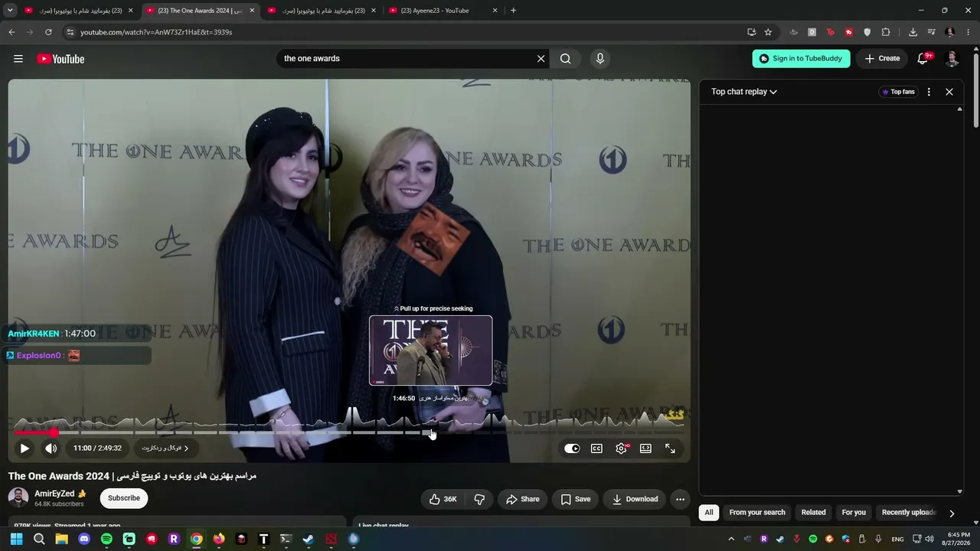Open the Top fans button
The height and width of the screenshot is (551, 980).
[898, 92]
